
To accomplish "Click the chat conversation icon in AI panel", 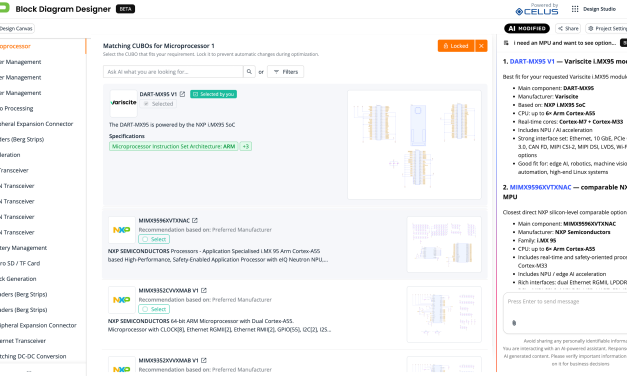I will click(x=506, y=43).
